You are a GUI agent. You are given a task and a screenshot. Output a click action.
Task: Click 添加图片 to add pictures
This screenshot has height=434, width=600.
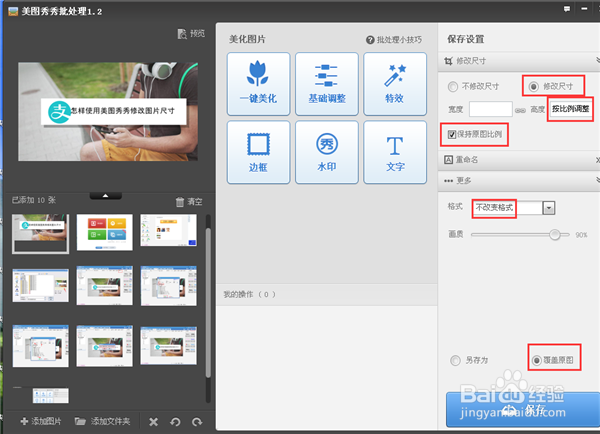pos(41,421)
